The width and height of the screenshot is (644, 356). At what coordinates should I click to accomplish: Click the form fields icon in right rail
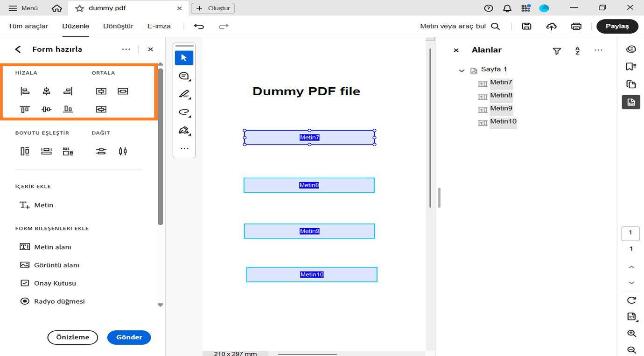(631, 102)
